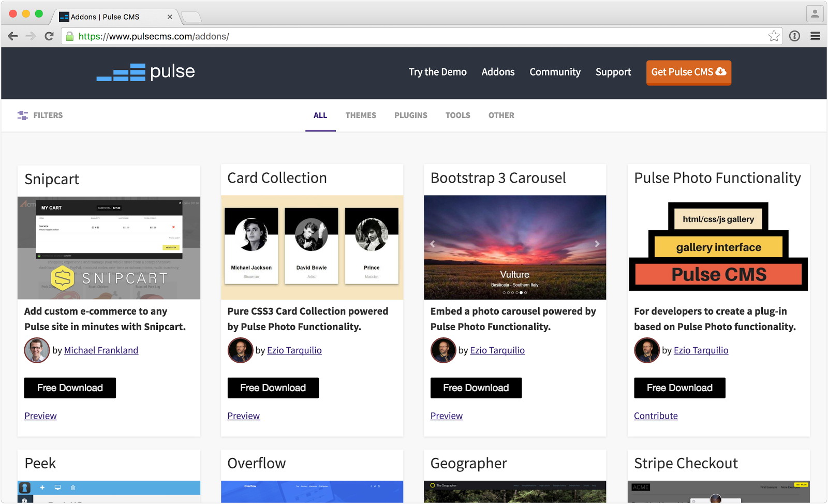Click the carousel slide indicator dots
Screen dimensions: 828x504
click(515, 292)
